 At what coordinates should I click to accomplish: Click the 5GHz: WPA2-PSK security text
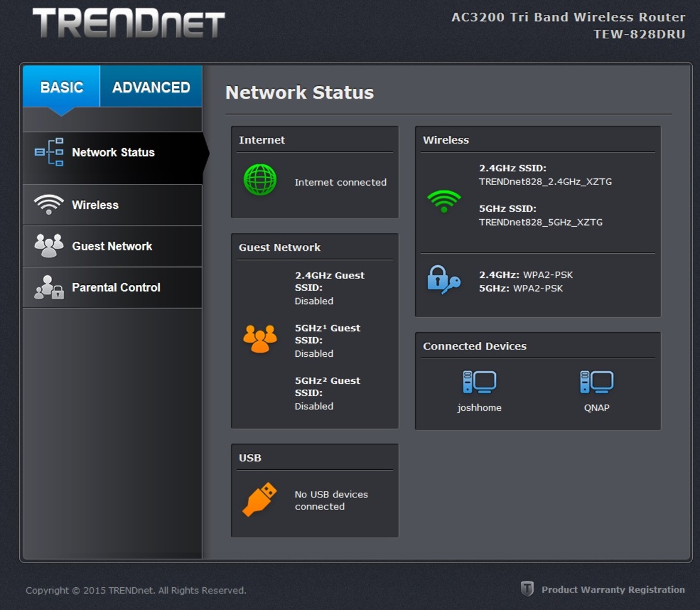point(521,288)
